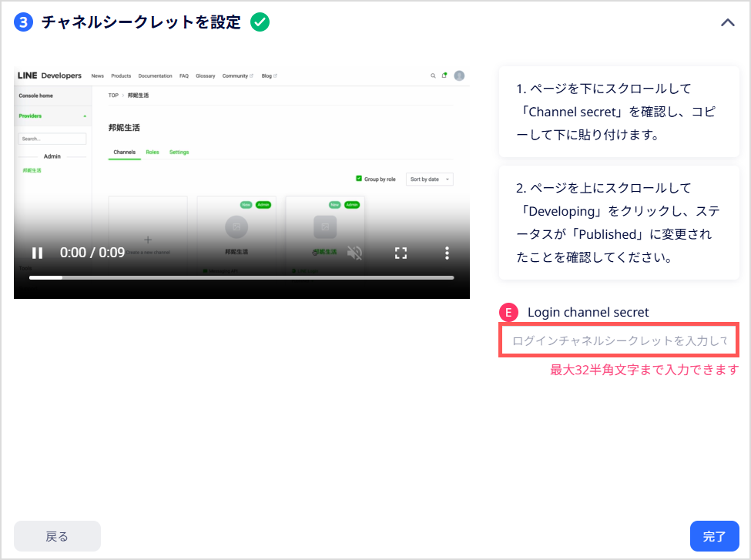Open the notification icon in video header
Viewport: 751px width, 560px height.
pos(444,75)
